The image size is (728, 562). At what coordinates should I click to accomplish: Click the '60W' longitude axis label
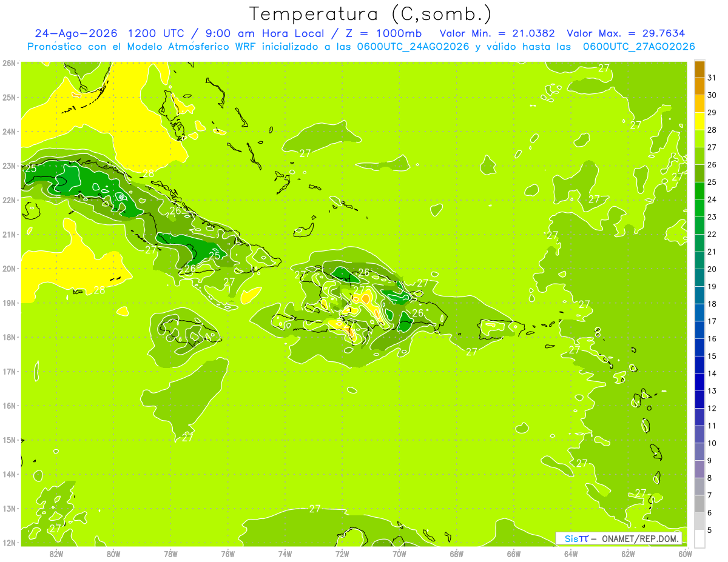[x=686, y=554]
